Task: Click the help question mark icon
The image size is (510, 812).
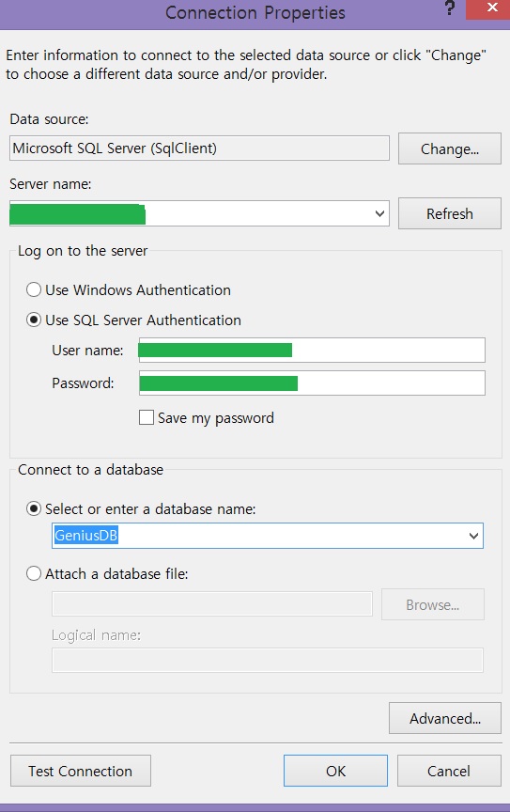Action: (x=450, y=8)
